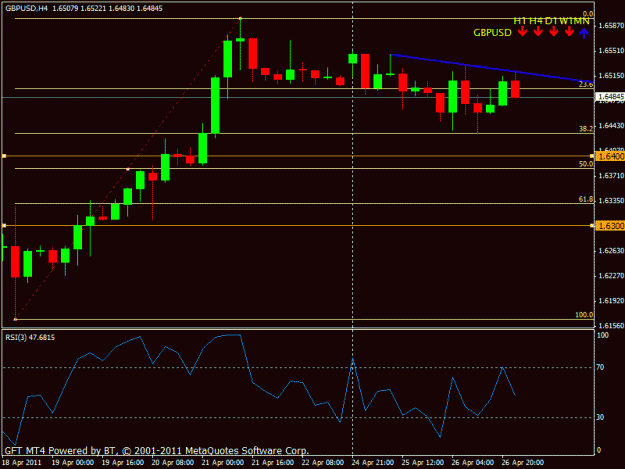The image size is (625, 469).
Task: Click the 19 Apr 00:00 time label
Action: (73, 463)
